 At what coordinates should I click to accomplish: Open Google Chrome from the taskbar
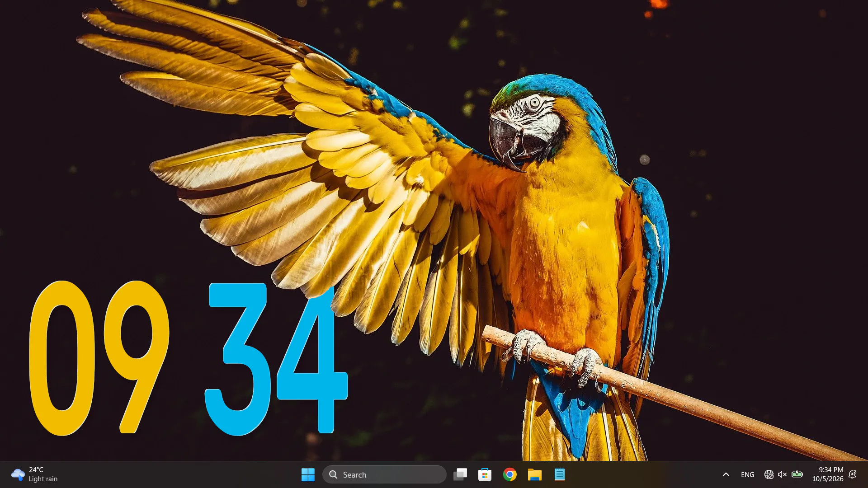tap(509, 474)
